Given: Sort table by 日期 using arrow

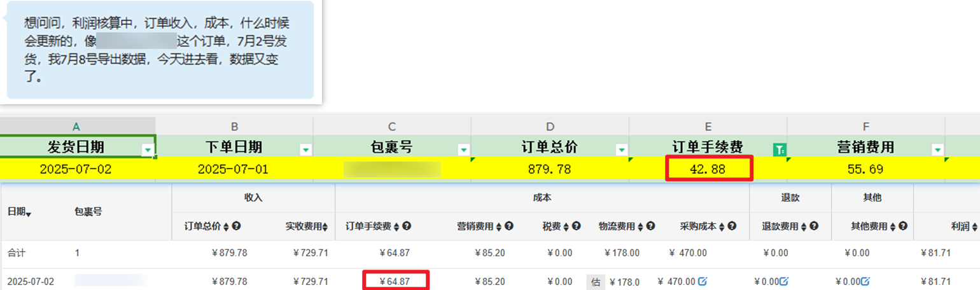Looking at the screenshot, I should [x=29, y=214].
